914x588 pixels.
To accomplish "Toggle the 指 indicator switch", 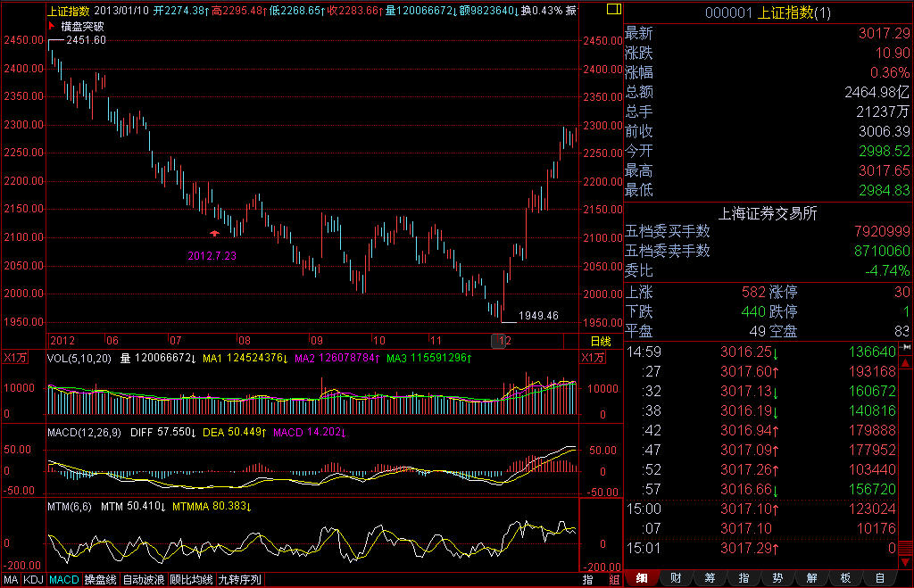I will [x=588, y=579].
